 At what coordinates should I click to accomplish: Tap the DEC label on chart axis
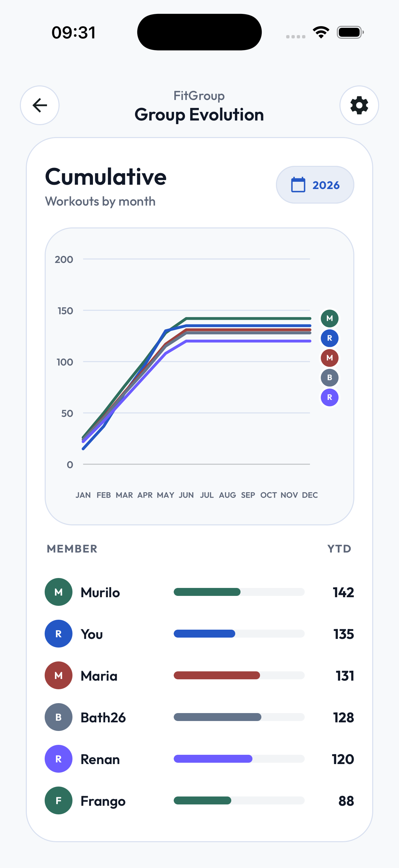[310, 495]
